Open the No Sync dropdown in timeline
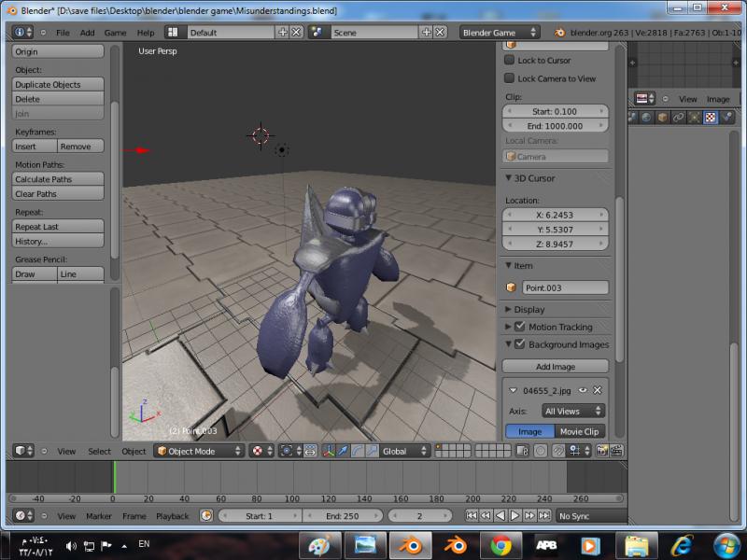This screenshot has width=747, height=560. 591,516
